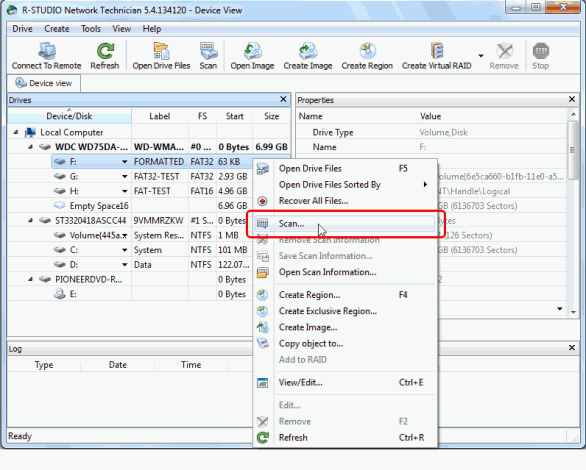The height and width of the screenshot is (470, 586).
Task: Click the Create Image toolbar icon
Action: [x=308, y=56]
